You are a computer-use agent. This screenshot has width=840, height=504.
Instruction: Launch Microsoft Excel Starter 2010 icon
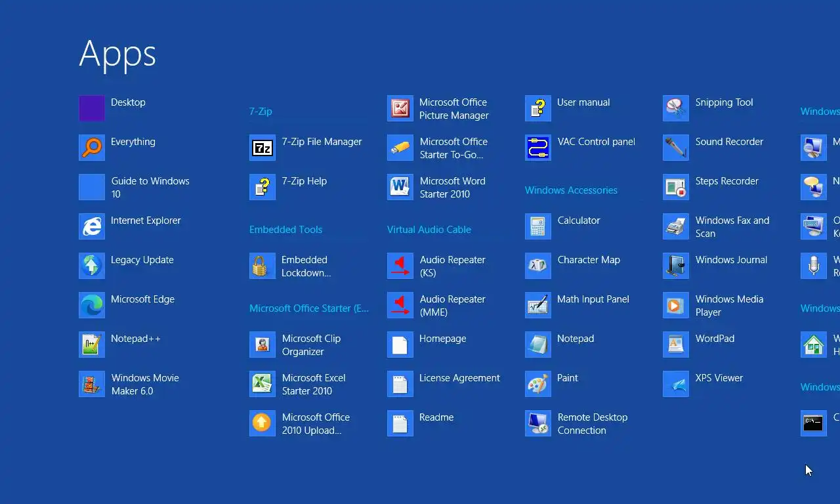coord(262,384)
